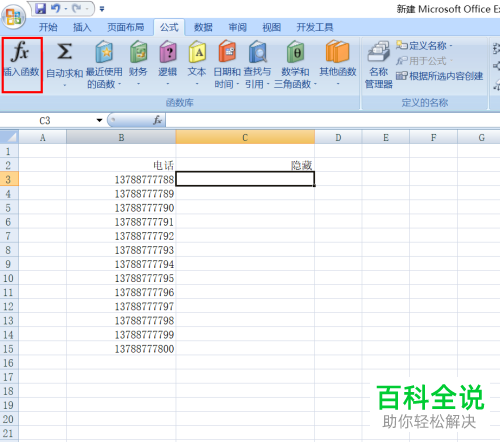Click the Redo arrow in quick access
The image size is (500, 442).
pos(77,9)
